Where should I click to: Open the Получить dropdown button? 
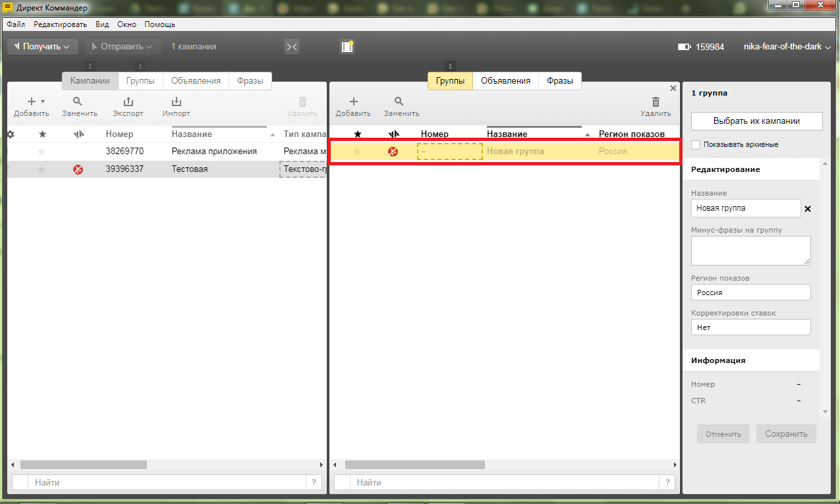pyautogui.click(x=43, y=47)
